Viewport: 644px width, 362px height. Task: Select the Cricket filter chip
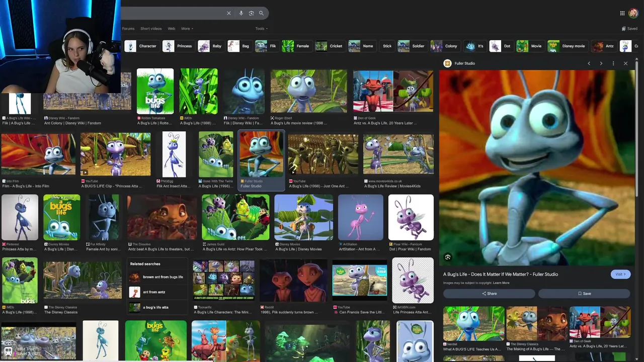[330, 46]
